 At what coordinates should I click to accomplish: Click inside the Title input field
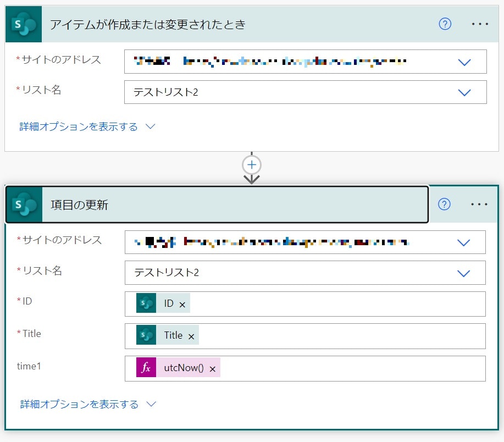(305, 336)
